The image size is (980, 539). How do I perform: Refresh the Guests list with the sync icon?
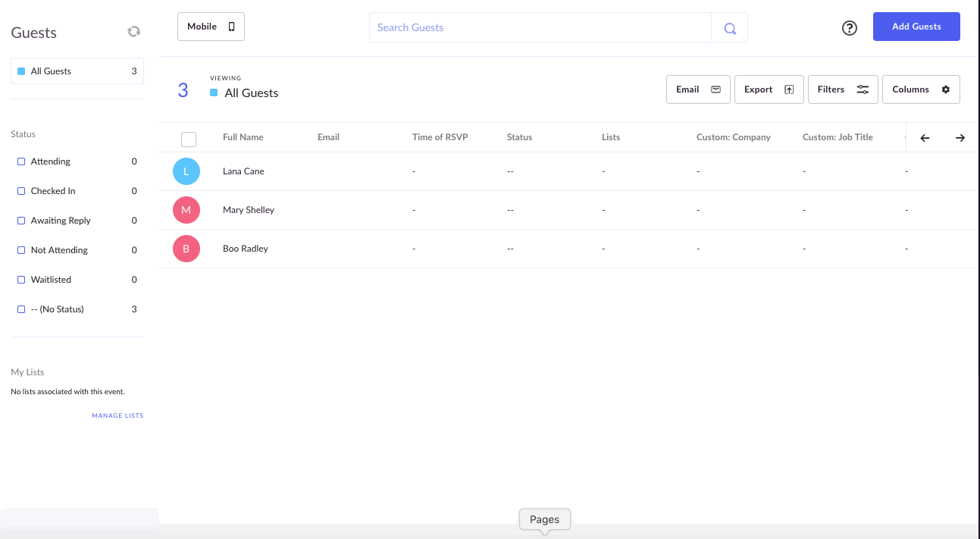click(133, 31)
